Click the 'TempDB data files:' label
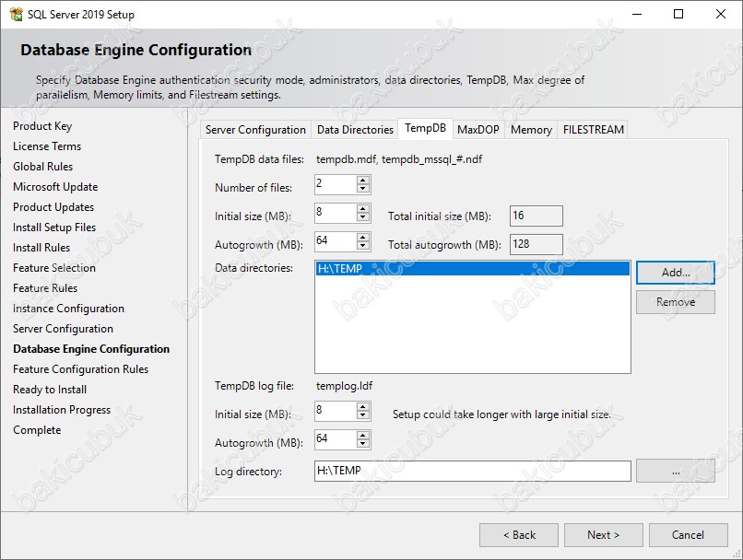 click(x=259, y=159)
